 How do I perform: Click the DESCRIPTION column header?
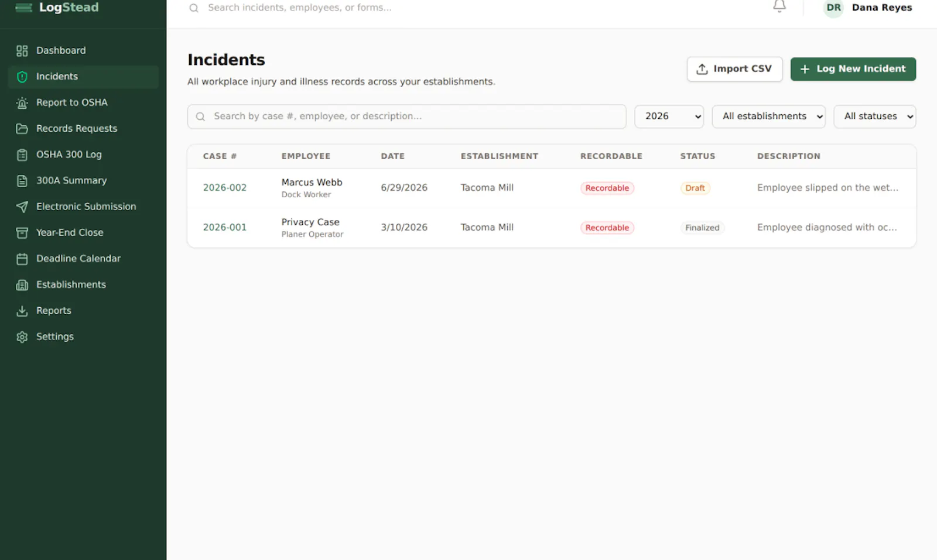point(789,156)
